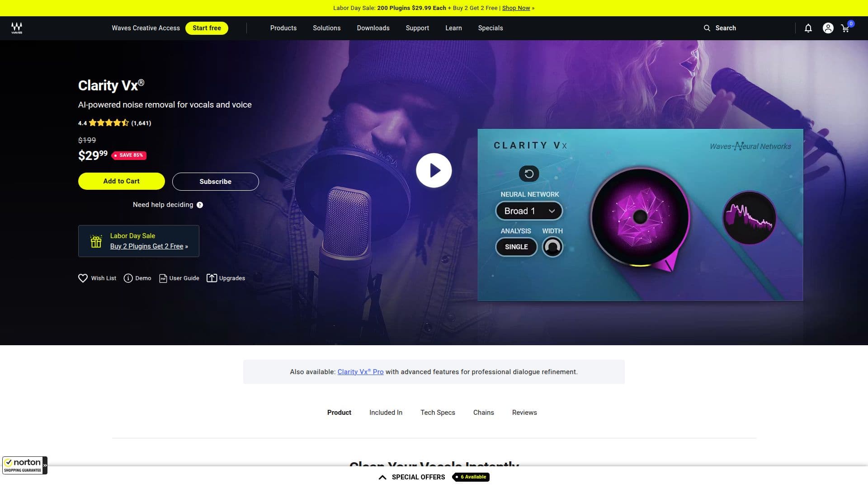Toggle the SINGLE analysis button
The height and width of the screenshot is (488, 868).
pos(516,247)
